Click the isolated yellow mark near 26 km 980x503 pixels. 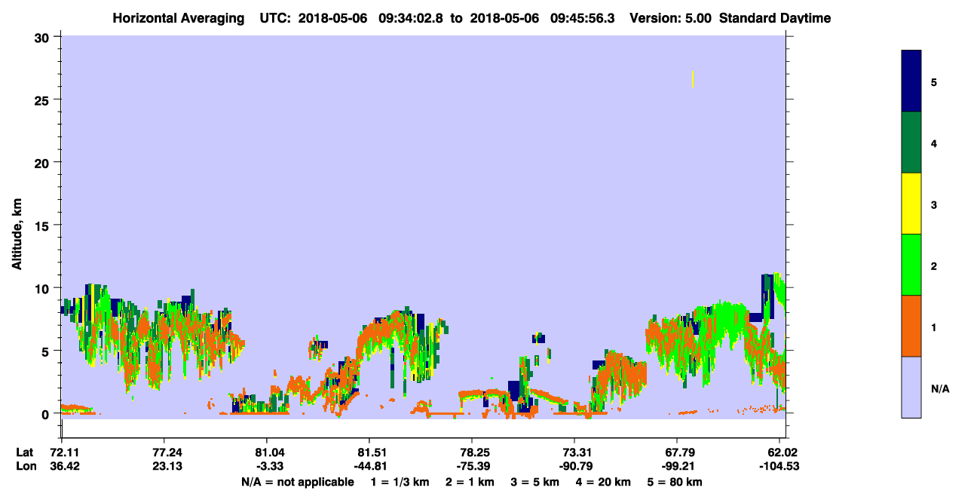tap(692, 78)
